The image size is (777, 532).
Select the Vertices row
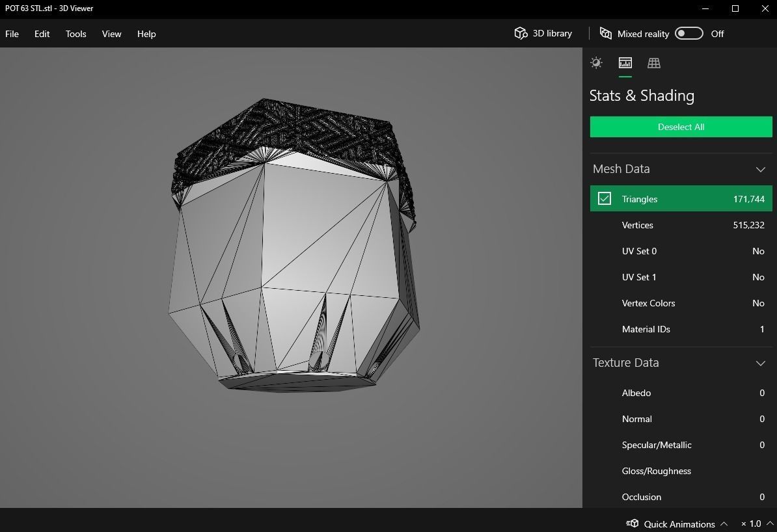pyautogui.click(x=681, y=225)
